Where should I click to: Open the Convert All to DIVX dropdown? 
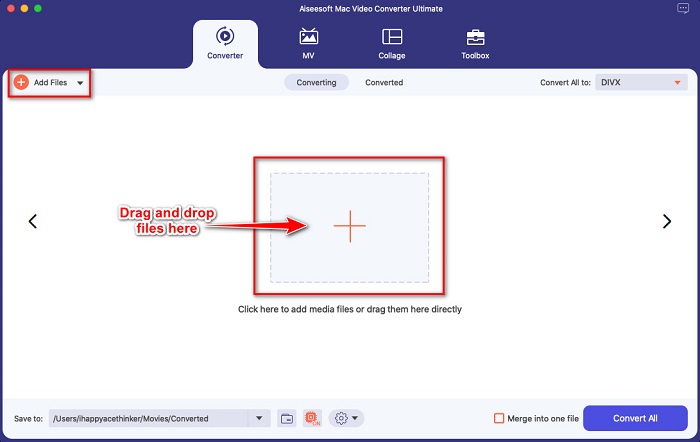(641, 83)
